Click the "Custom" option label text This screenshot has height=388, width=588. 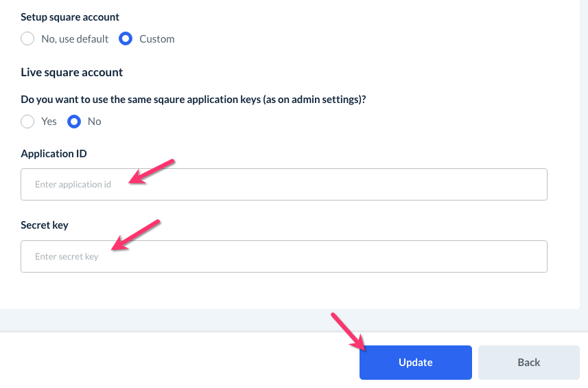click(156, 39)
